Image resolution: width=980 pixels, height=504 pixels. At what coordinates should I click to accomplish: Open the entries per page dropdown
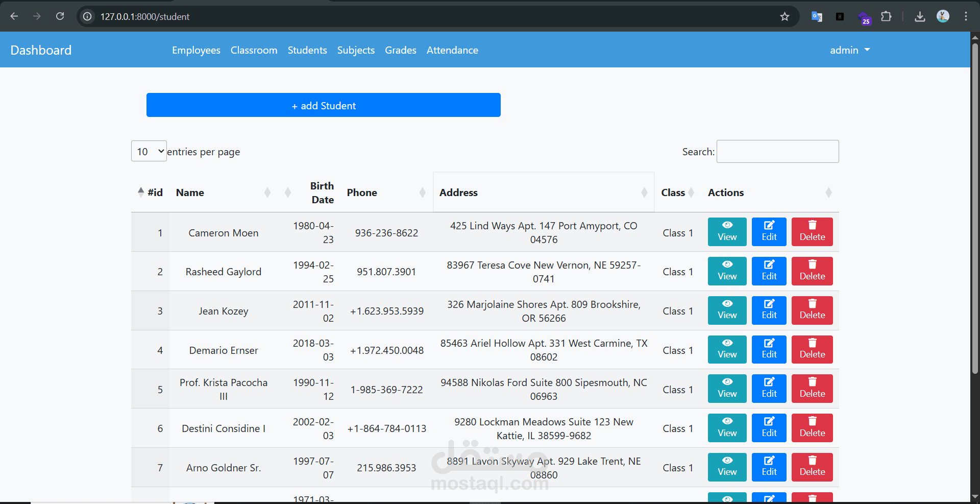point(149,151)
